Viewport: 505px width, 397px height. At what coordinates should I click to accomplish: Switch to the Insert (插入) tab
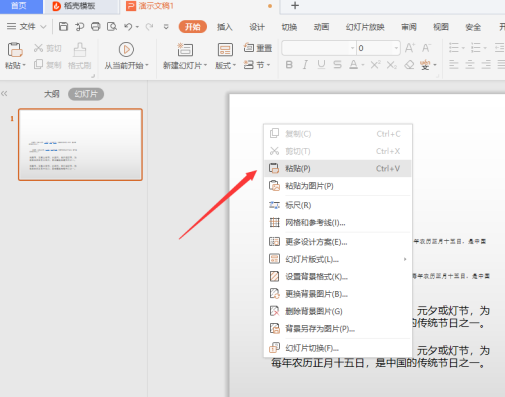[225, 27]
